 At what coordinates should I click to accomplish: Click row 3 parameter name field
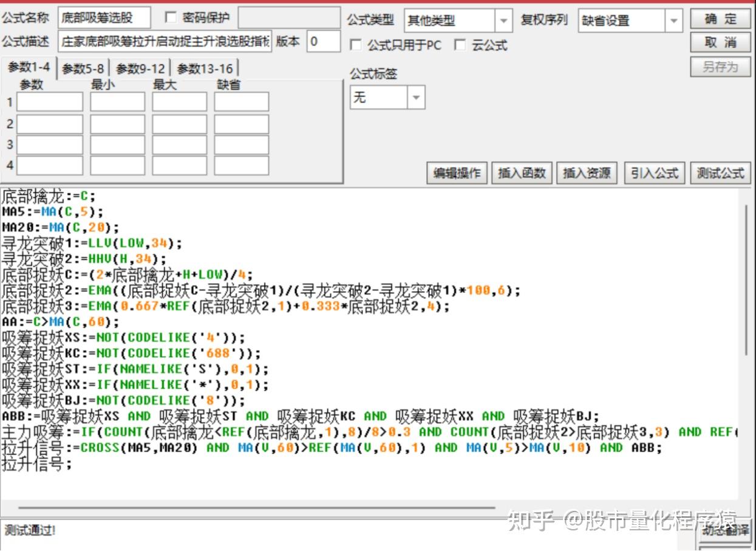[x=50, y=145]
